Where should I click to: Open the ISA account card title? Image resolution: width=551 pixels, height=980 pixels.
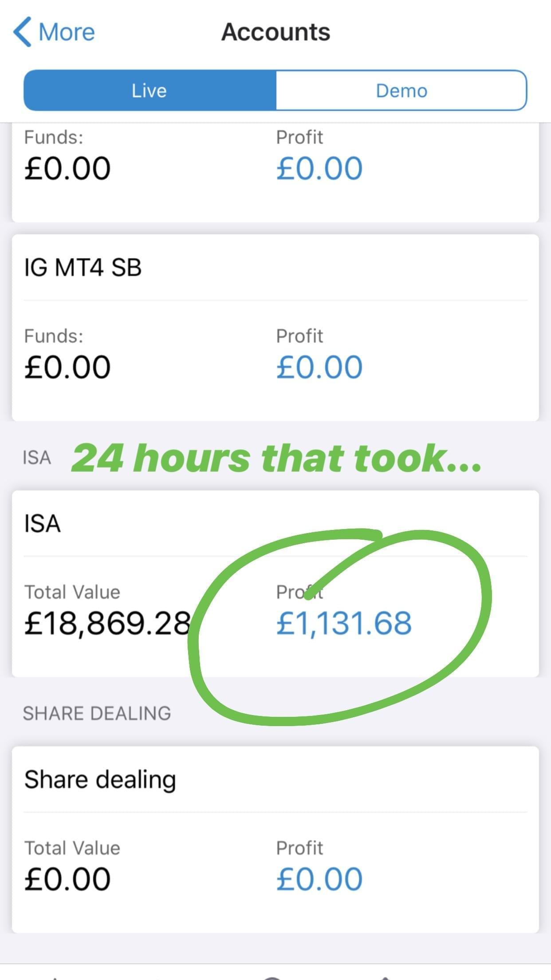(43, 524)
